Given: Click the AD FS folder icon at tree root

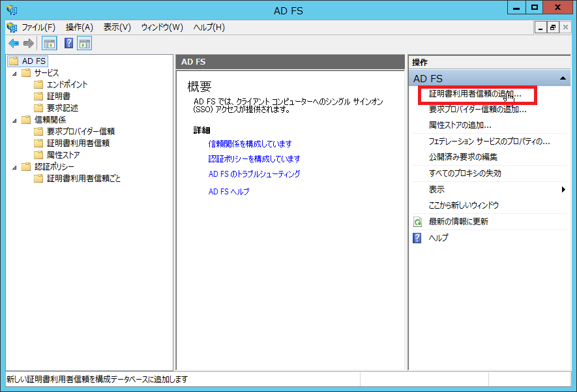Looking at the screenshot, I should [x=14, y=61].
